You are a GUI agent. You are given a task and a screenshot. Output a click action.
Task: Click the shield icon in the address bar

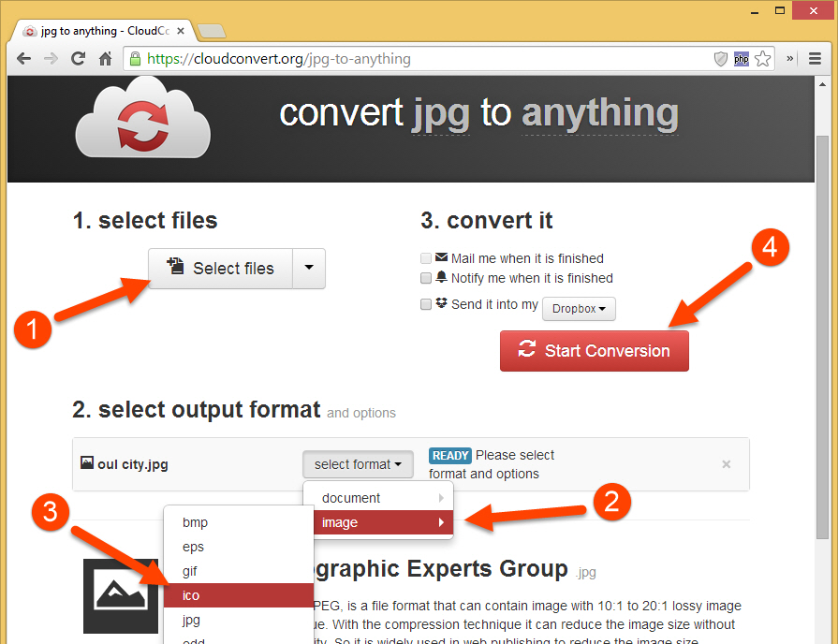click(721, 58)
